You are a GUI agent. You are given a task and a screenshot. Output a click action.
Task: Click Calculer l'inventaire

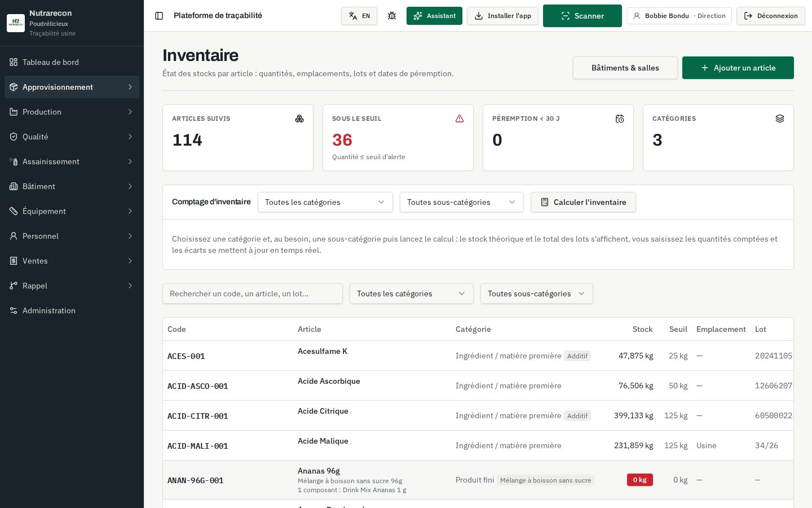click(x=583, y=202)
